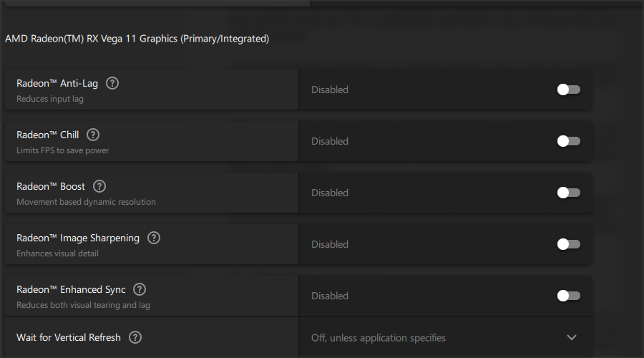This screenshot has height=358, width=644.
Task: Click the Radeon Chill help question mark
Action: (x=93, y=135)
